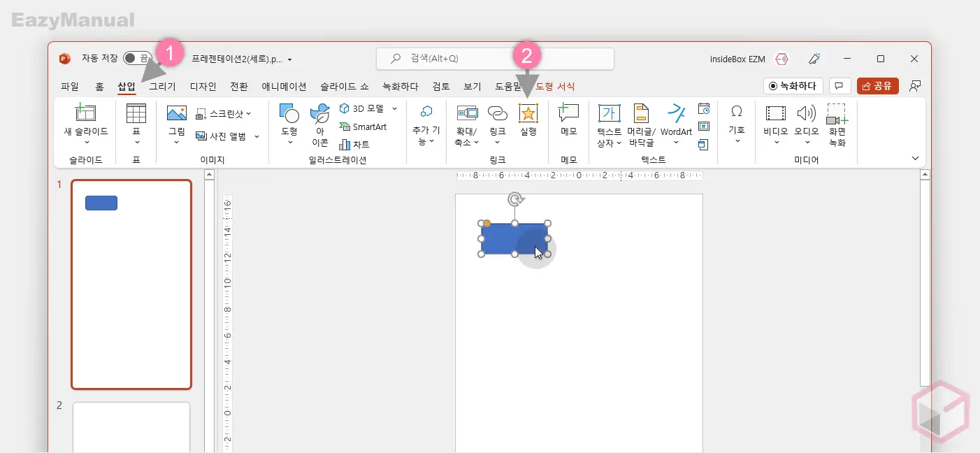Toggle 자동 저장 (AutoSave) switch
Screen dimensions: 980x453
tap(136, 59)
